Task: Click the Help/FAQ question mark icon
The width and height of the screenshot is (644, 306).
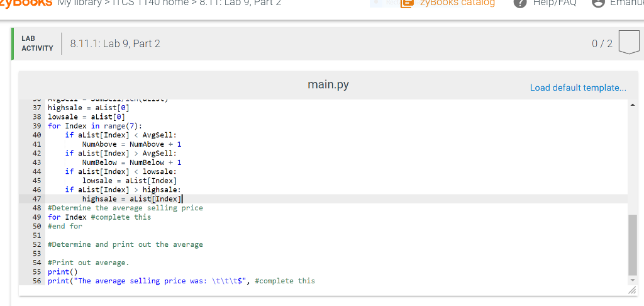Action: 520,3
